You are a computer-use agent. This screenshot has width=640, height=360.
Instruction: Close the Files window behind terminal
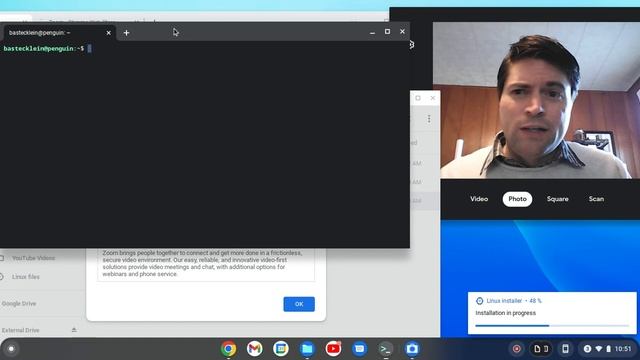coord(433,98)
